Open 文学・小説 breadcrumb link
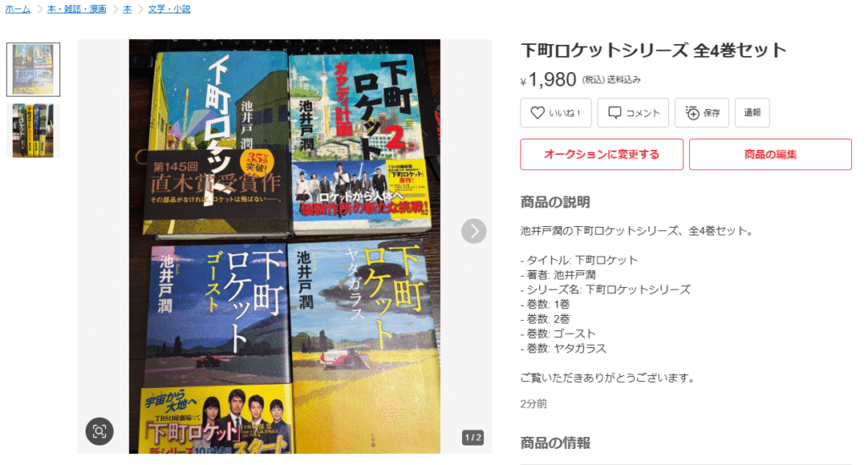This screenshot has width=868, height=465. [x=169, y=8]
